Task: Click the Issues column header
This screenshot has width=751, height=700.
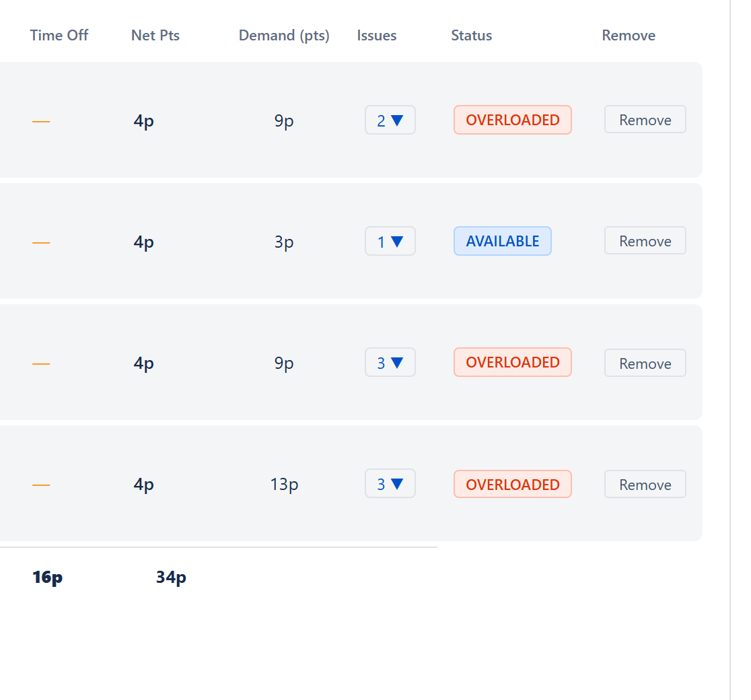Action: (376, 36)
